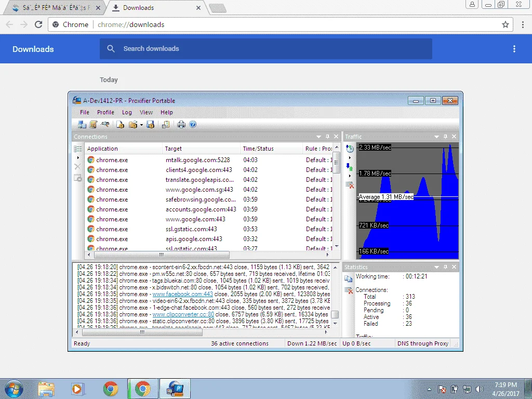Click the Open Profile folder icon

point(133,125)
